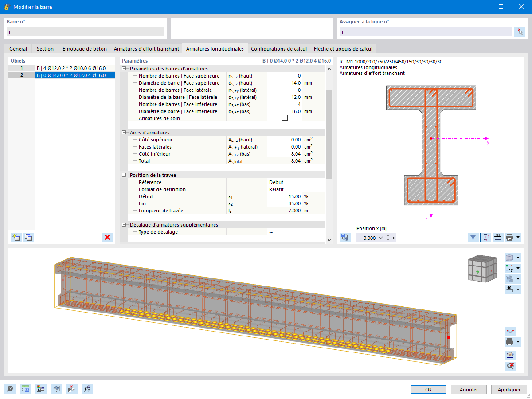Click the deflection curve icon in 3D view
Viewport: 532px width, 399px height.
click(510, 331)
